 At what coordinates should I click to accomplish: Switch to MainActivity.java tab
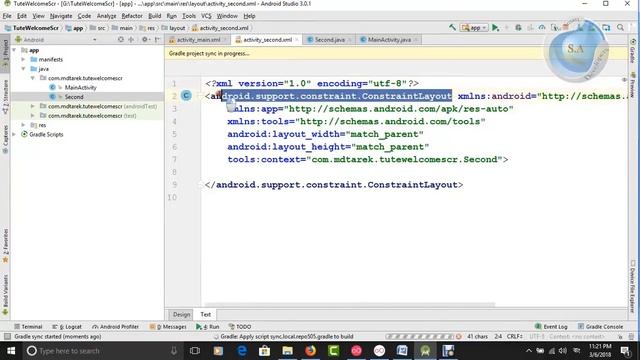[x=389, y=40]
